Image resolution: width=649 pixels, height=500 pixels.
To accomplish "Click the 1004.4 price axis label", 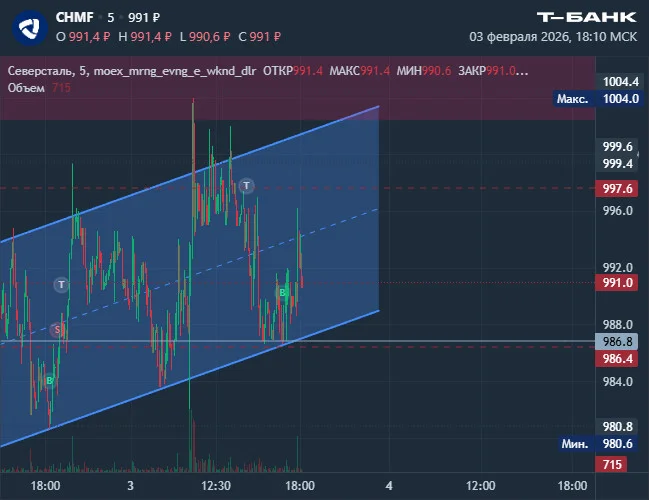I will (620, 82).
